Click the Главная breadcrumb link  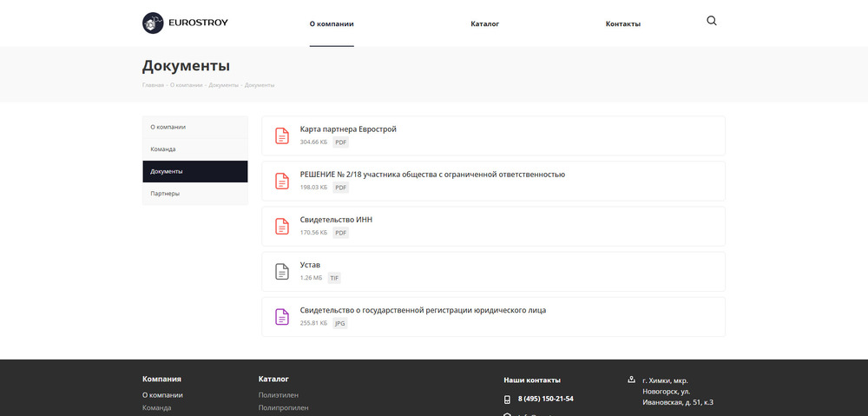coord(153,85)
